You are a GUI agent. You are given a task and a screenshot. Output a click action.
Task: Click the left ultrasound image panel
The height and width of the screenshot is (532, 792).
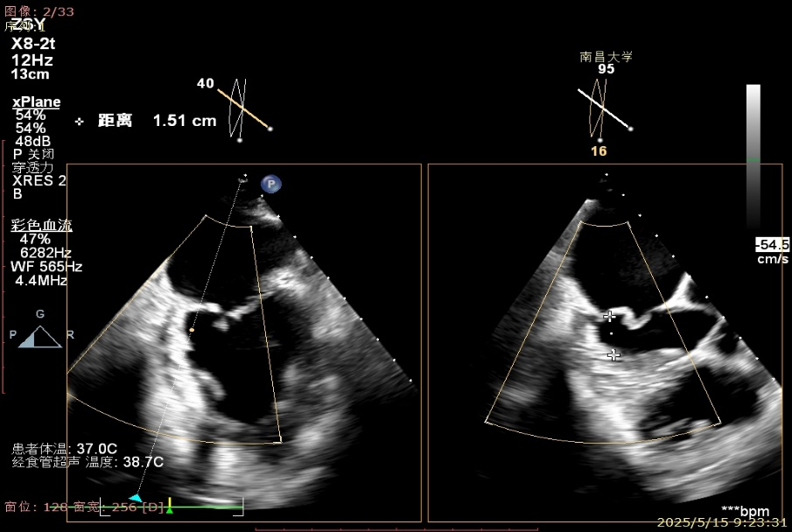coord(244,342)
